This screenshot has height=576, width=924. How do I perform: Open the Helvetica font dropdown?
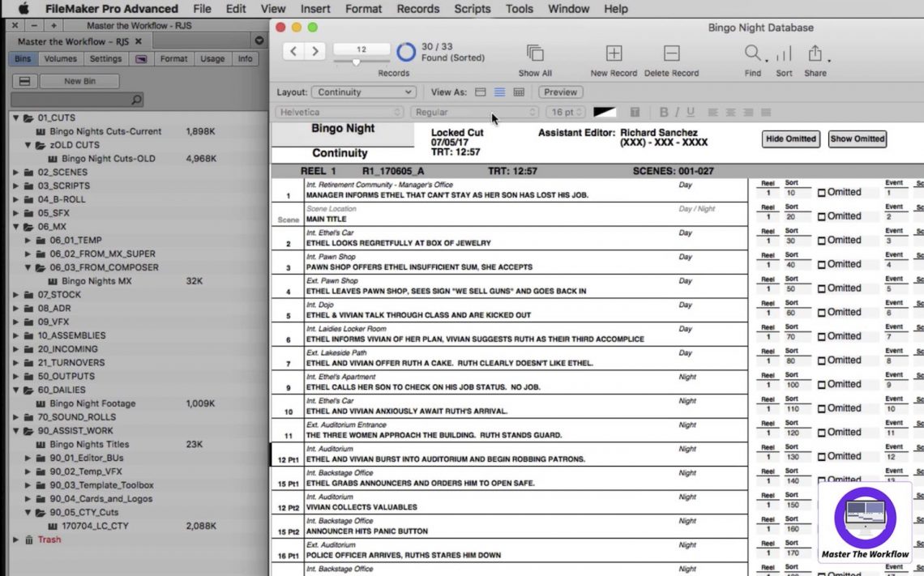(x=340, y=112)
